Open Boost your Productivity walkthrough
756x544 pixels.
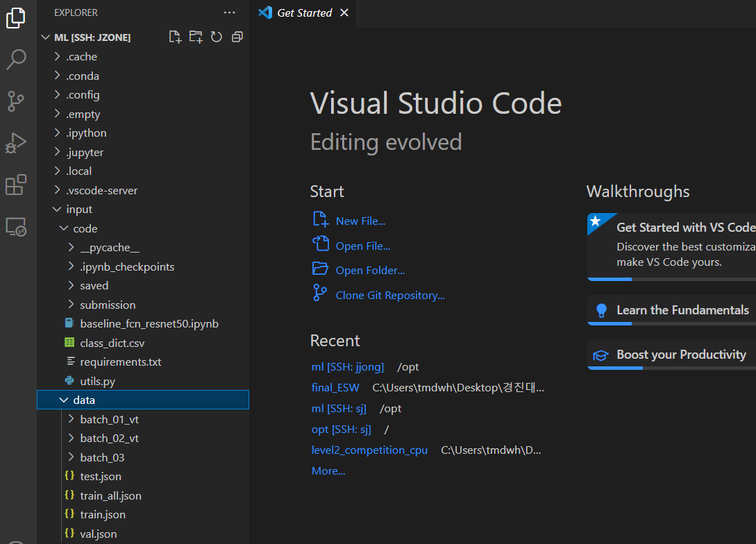point(671,355)
